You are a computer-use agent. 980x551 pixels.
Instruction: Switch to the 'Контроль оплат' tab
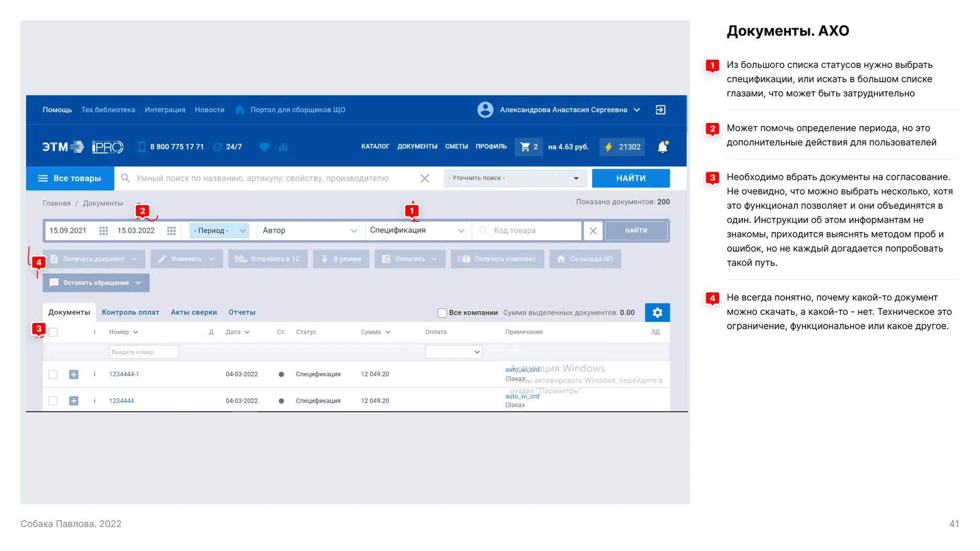point(130,312)
